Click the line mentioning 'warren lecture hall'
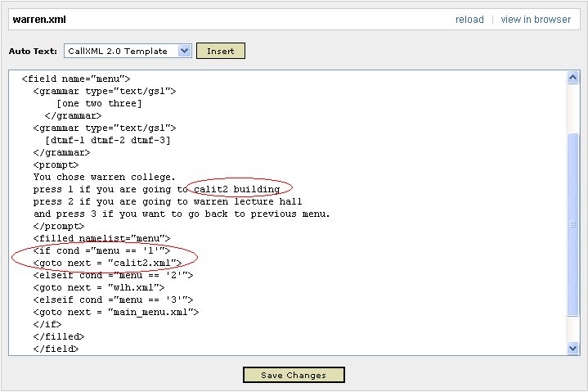 168,202
